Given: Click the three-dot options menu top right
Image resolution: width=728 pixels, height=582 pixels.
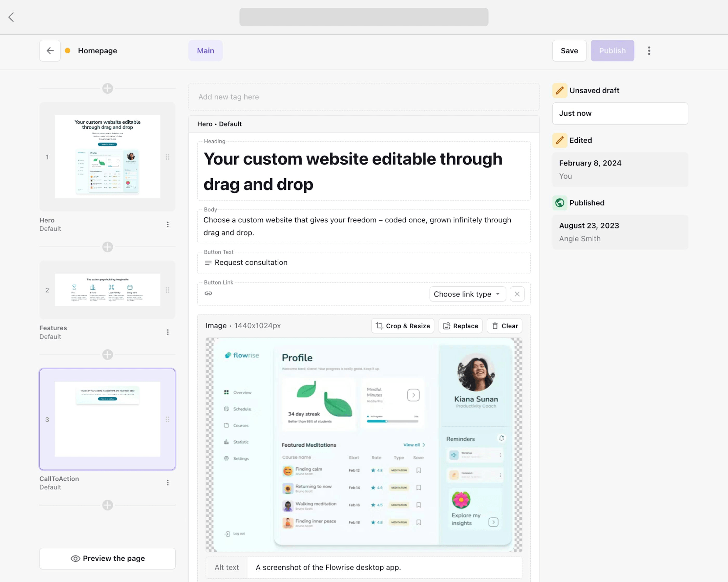Looking at the screenshot, I should pyautogui.click(x=649, y=50).
